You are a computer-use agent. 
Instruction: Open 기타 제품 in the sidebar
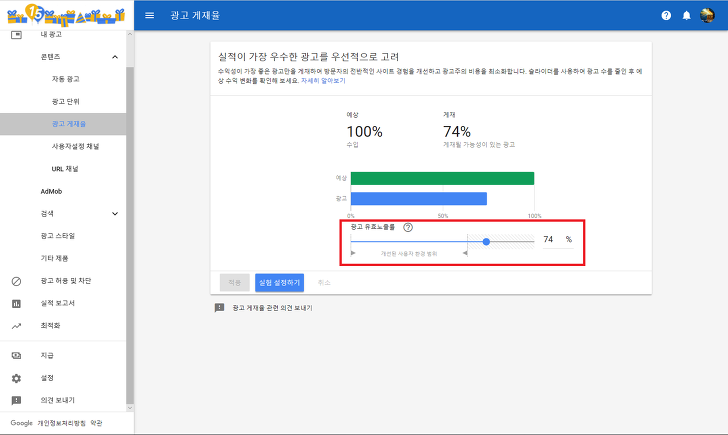coord(54,258)
